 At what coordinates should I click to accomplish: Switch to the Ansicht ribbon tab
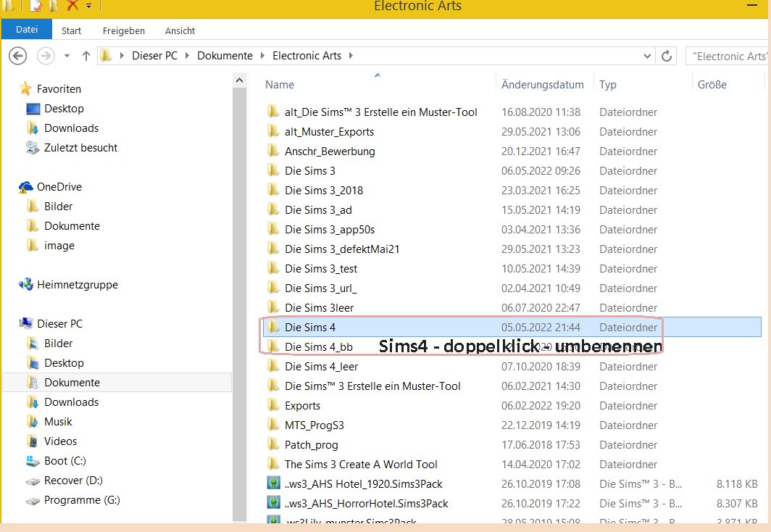[x=180, y=30]
